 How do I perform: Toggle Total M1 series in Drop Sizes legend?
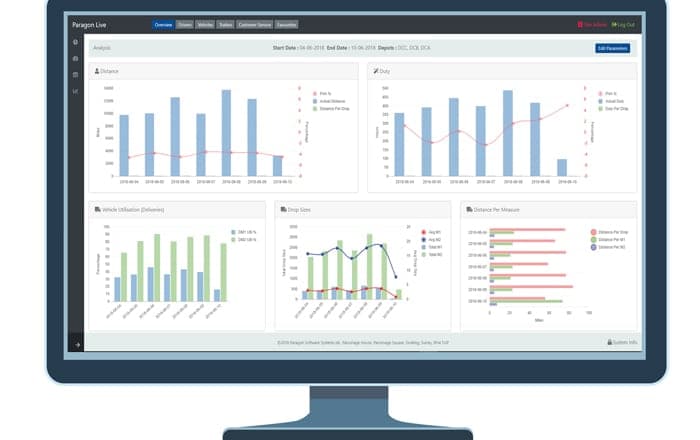(x=432, y=247)
